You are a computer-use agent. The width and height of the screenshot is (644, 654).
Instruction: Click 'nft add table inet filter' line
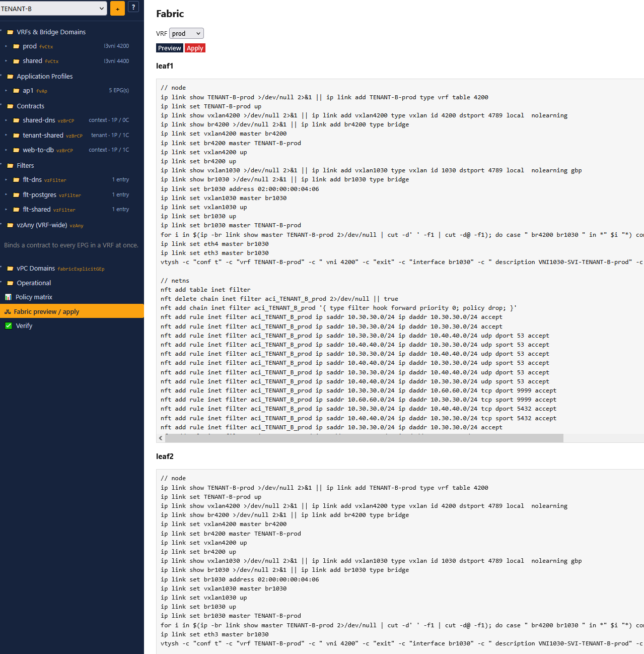(205, 290)
